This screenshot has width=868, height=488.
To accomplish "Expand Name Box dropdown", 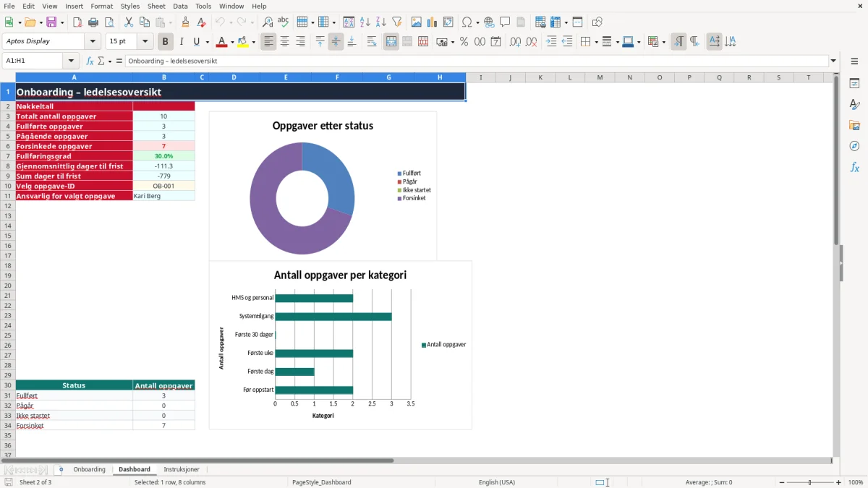I will pos(71,61).
